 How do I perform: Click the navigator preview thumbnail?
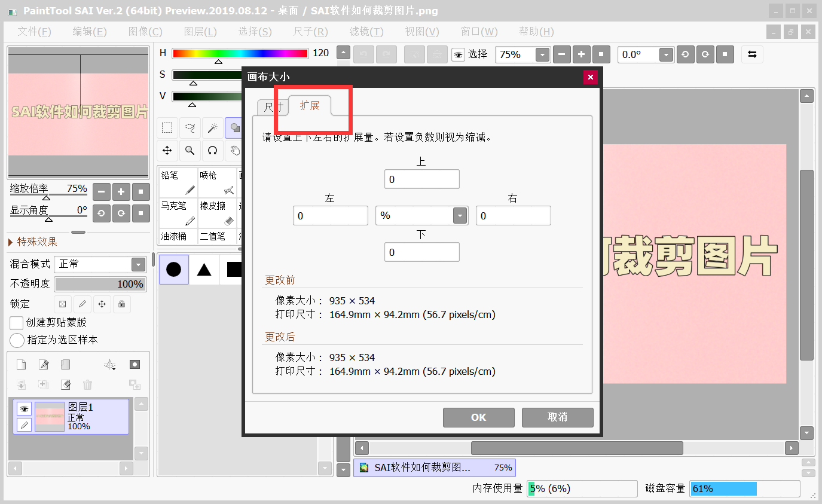78,112
